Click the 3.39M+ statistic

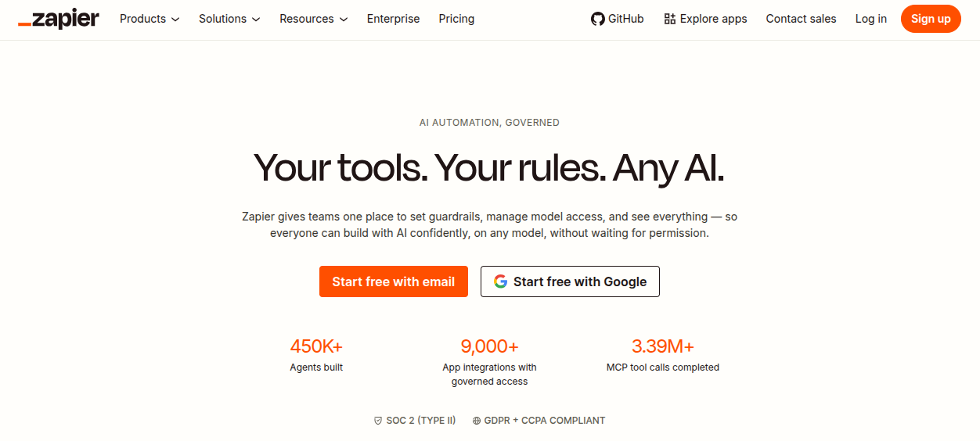pos(663,346)
